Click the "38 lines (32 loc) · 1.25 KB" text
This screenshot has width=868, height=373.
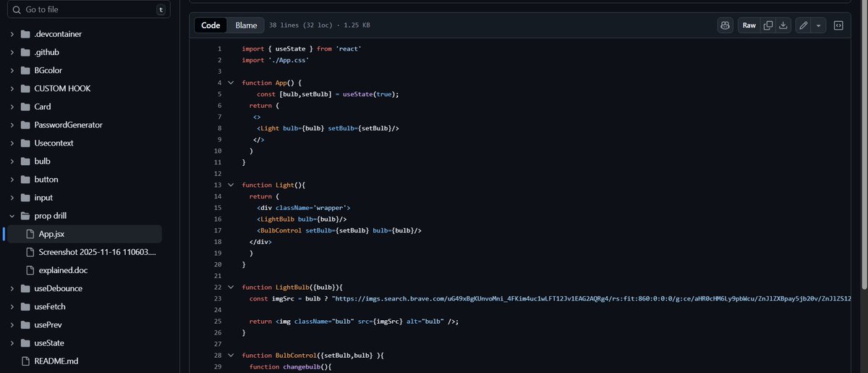[320, 25]
